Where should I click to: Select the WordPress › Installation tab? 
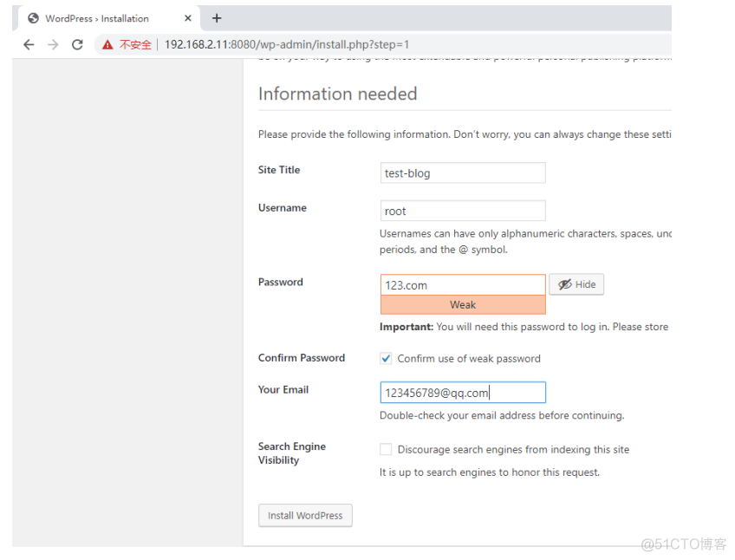click(x=97, y=18)
